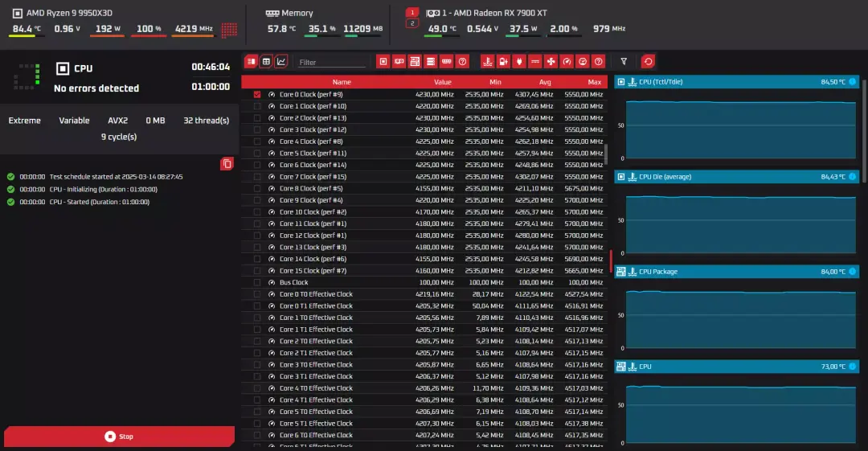Viewport: 868px width, 451px height.
Task: Toggle unknown hardware filter question-mark icon
Action: 463,61
